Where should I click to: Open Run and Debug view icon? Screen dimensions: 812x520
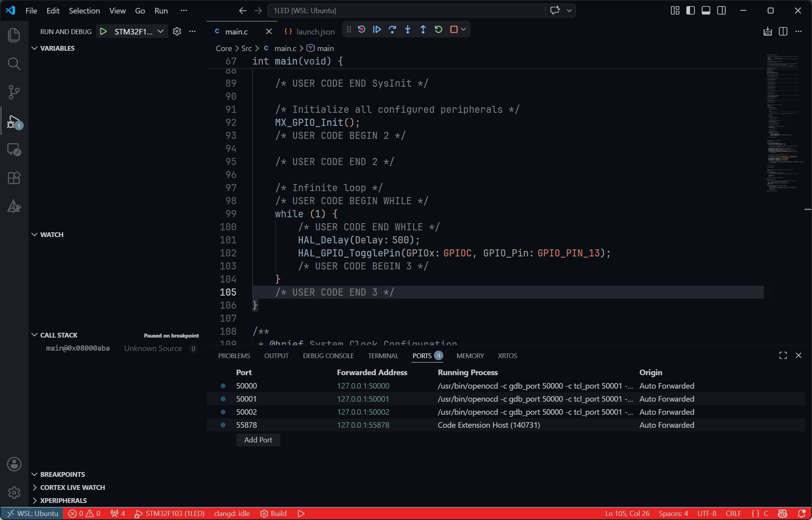click(x=14, y=121)
